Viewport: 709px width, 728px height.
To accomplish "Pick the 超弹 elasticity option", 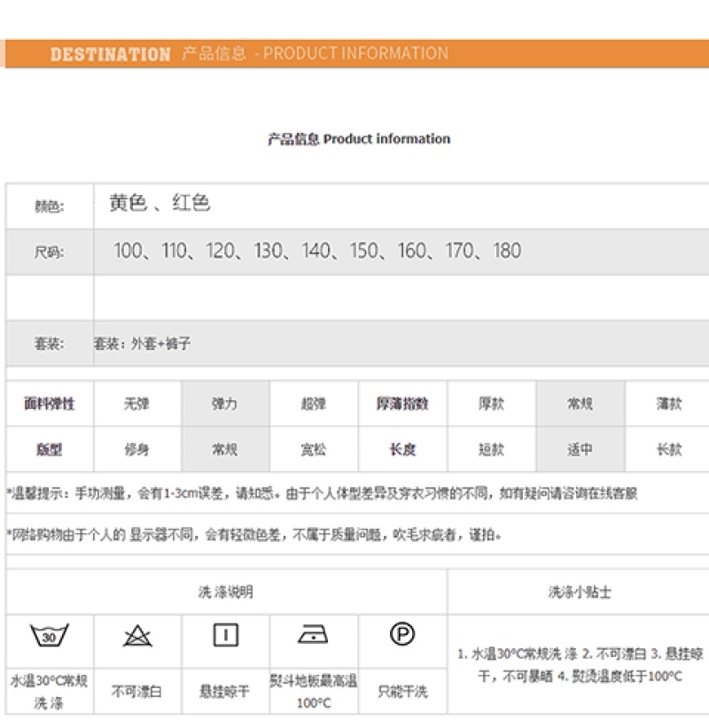I will [x=314, y=404].
